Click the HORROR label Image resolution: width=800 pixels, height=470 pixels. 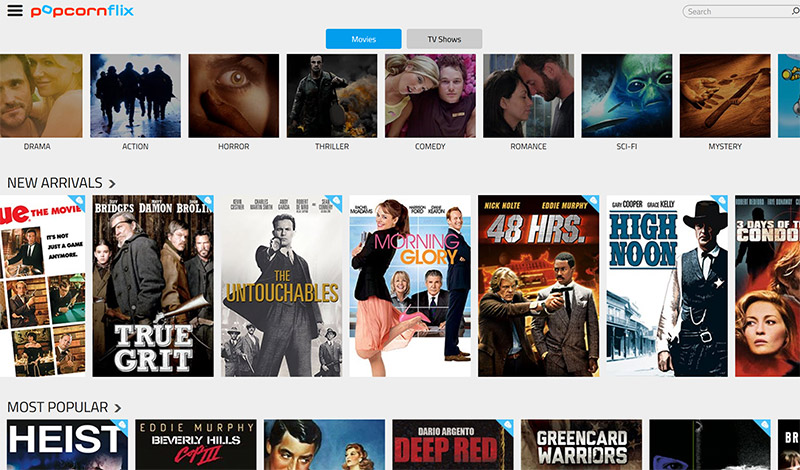pyautogui.click(x=234, y=146)
